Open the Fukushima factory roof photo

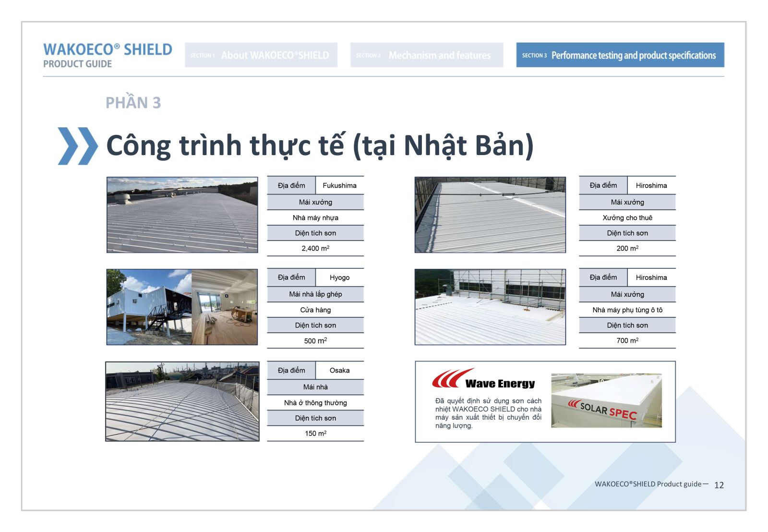[x=182, y=215]
